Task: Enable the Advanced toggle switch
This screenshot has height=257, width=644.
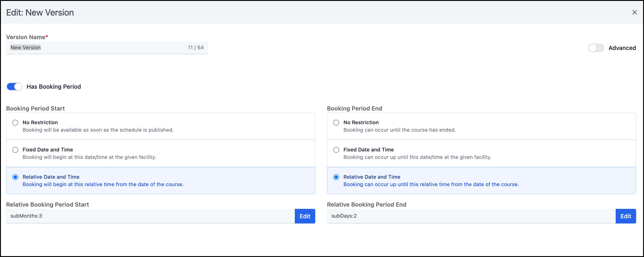Action: tap(596, 48)
